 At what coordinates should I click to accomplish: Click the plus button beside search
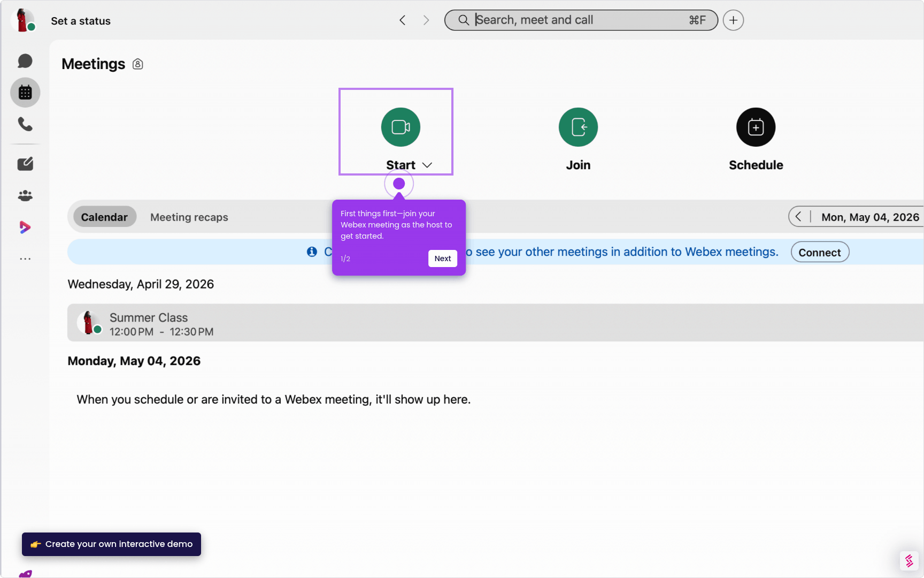[x=733, y=20]
